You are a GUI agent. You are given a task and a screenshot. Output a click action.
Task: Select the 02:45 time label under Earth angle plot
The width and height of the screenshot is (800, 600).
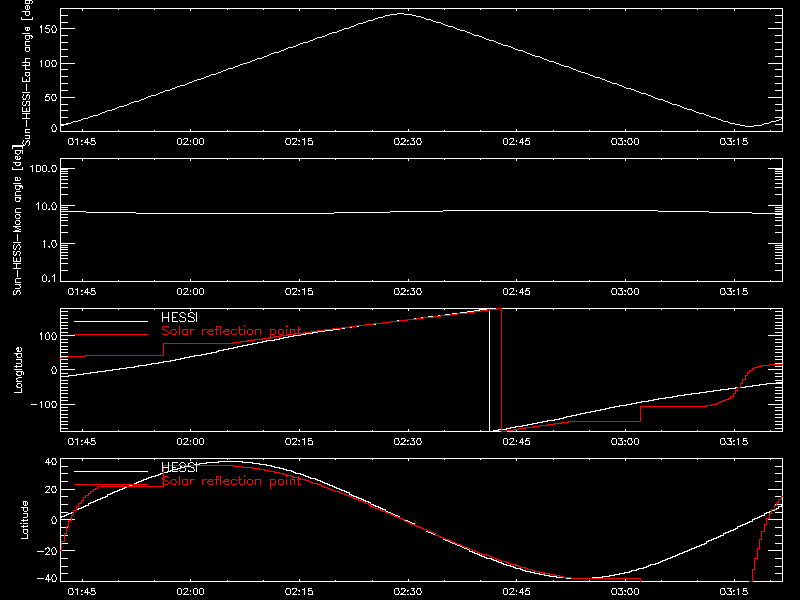click(x=516, y=142)
